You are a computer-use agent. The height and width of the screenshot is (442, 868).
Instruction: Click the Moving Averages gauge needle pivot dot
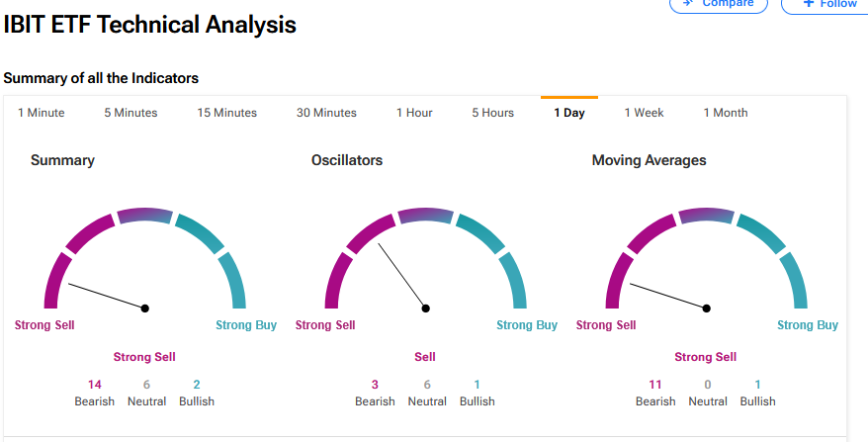[707, 309]
